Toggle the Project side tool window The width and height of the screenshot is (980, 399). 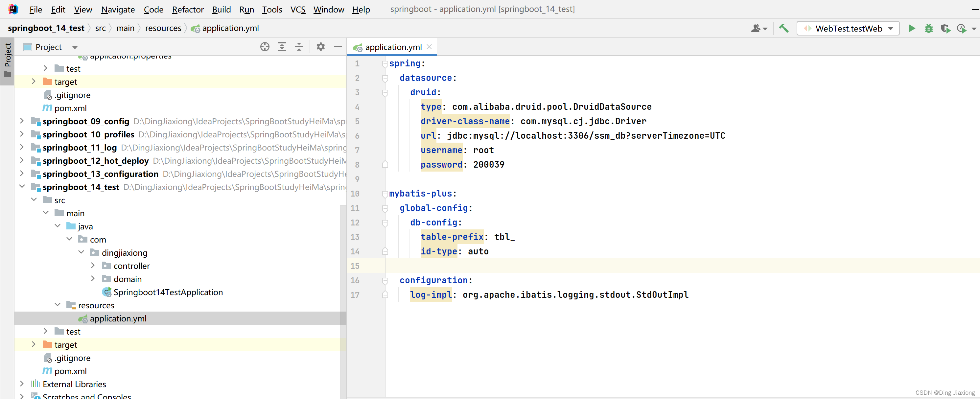pyautogui.click(x=7, y=61)
